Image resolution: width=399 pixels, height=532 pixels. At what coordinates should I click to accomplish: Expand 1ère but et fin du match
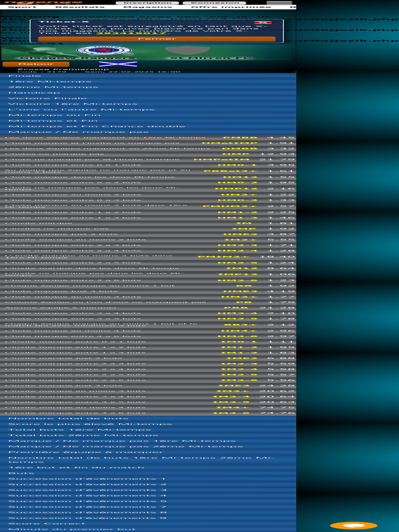click(148, 468)
